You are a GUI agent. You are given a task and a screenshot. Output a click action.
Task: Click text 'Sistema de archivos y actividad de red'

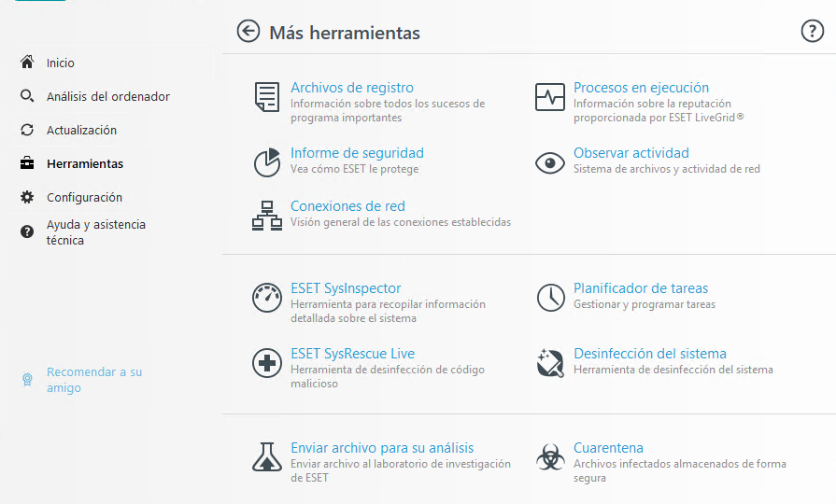pos(666,169)
